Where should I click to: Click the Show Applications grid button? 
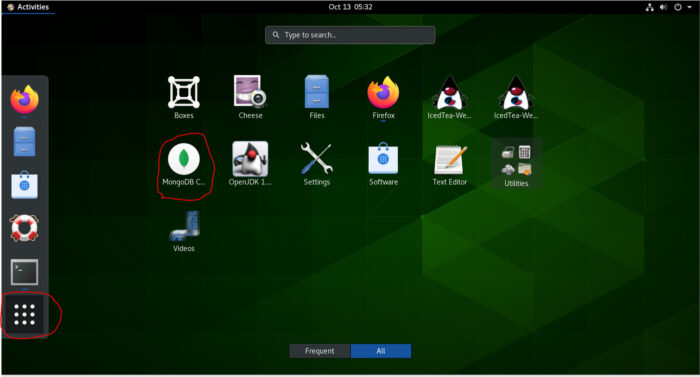point(24,314)
